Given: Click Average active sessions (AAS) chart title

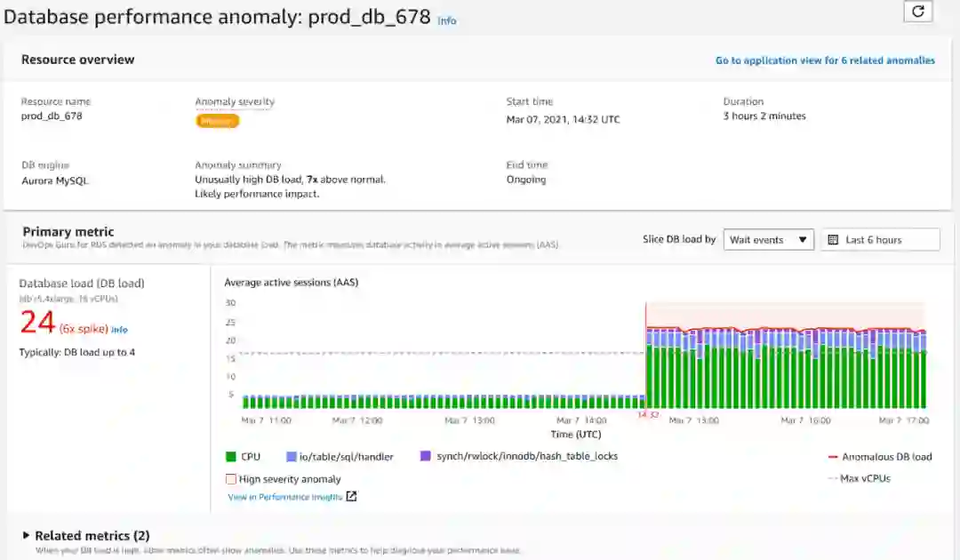Looking at the screenshot, I should pyautogui.click(x=292, y=282).
